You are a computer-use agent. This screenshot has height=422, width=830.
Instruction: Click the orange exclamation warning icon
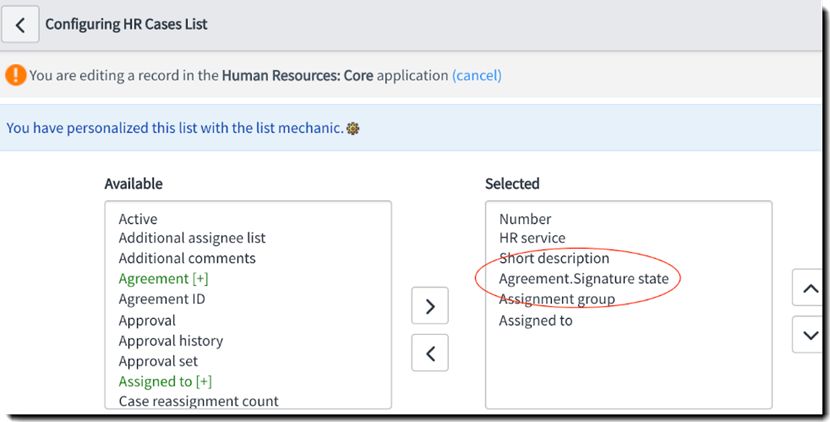(x=15, y=75)
